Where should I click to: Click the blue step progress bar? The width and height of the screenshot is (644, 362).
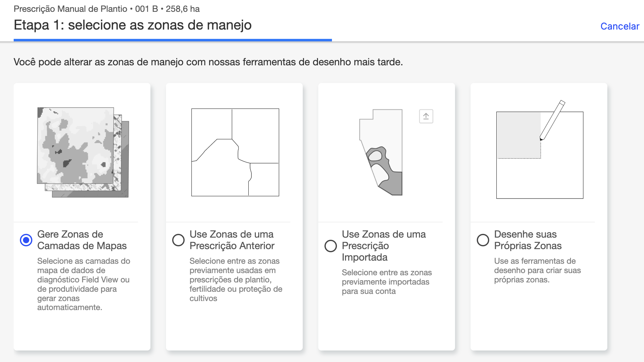172,40
